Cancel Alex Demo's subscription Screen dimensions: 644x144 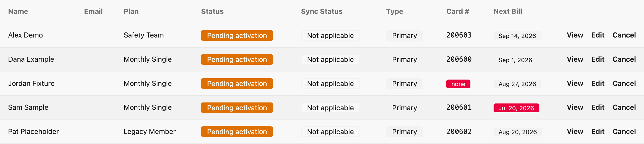tap(624, 35)
